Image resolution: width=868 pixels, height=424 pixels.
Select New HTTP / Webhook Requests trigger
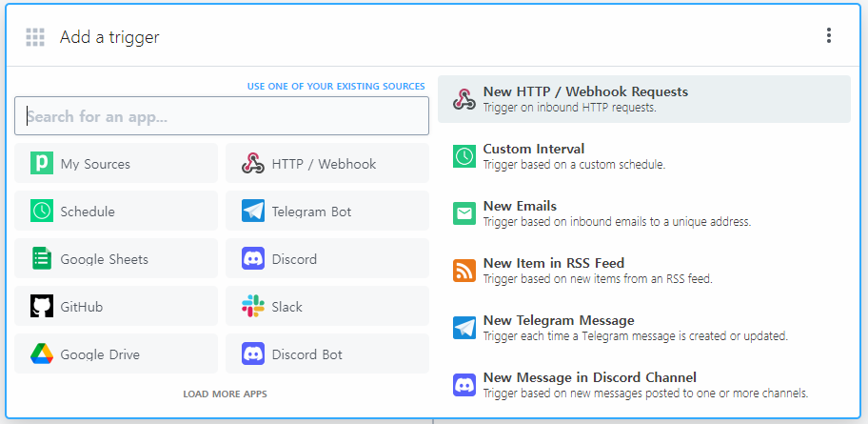[x=644, y=99]
